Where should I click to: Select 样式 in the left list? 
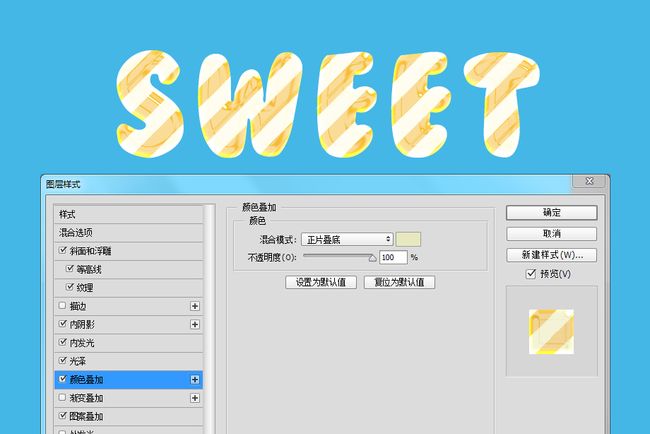click(129, 214)
